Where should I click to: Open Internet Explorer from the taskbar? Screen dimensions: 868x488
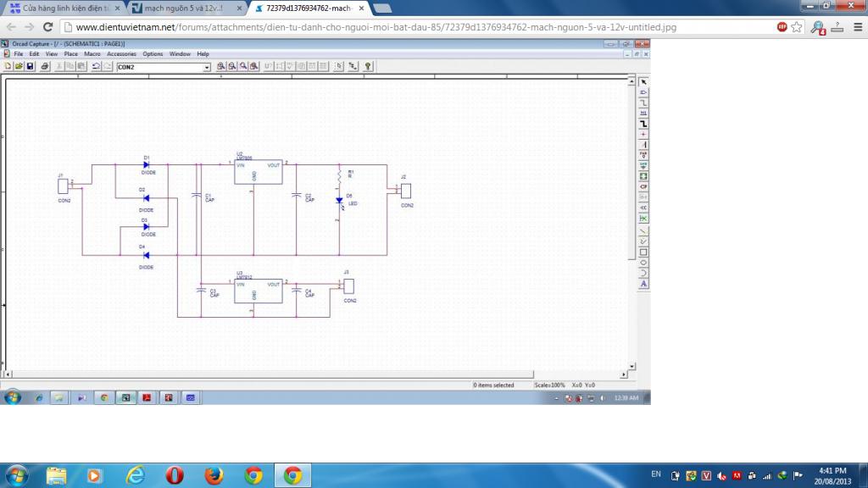pos(135,476)
